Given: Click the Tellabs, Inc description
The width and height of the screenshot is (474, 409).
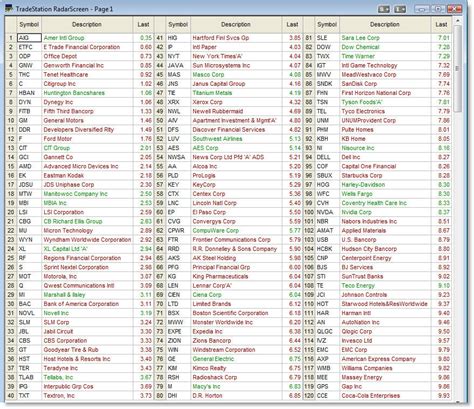Looking at the screenshot, I should pyautogui.click(x=58, y=377).
